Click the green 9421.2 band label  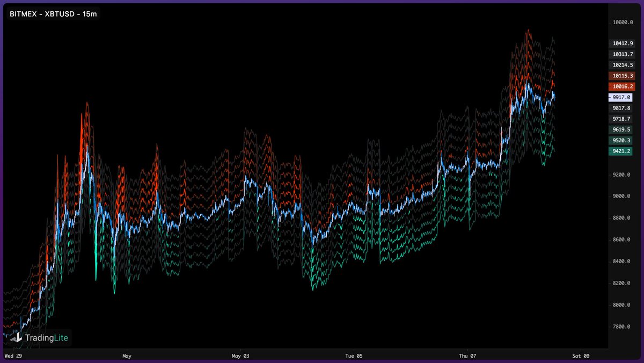(621, 151)
